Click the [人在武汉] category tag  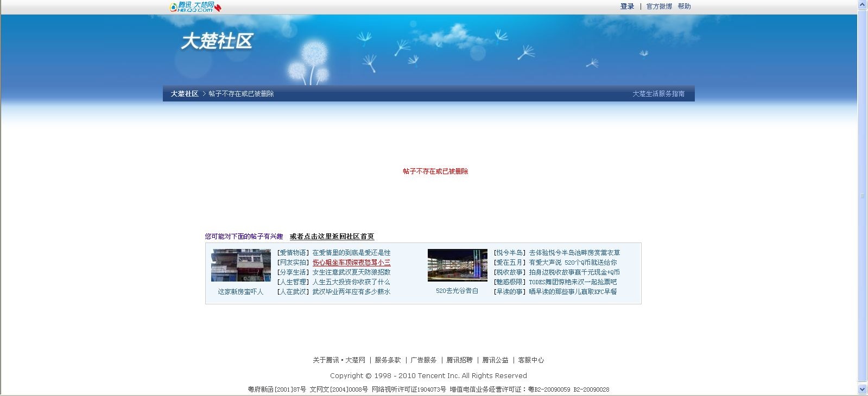click(x=293, y=292)
